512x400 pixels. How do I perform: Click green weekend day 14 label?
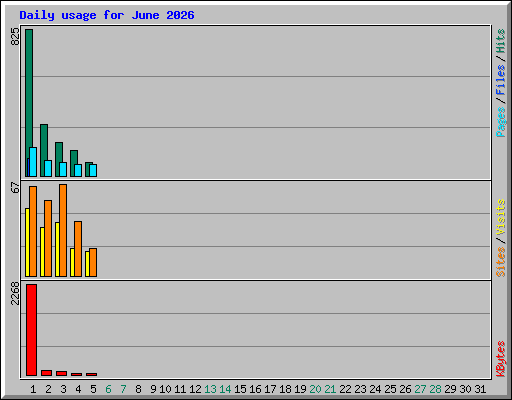coord(225,389)
